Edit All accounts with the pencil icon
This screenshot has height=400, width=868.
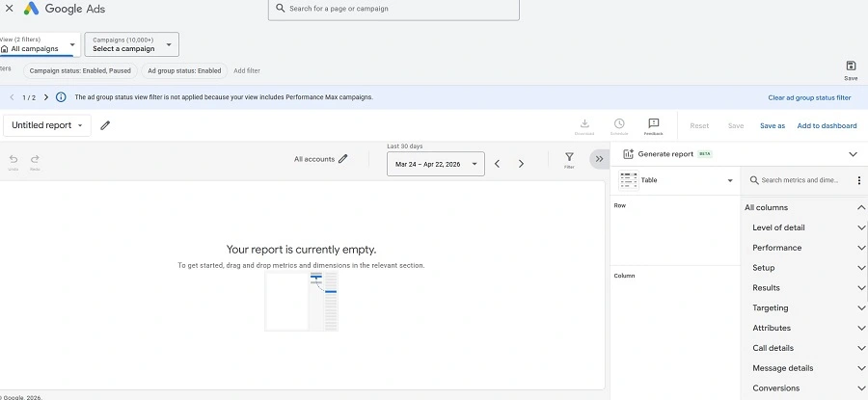click(343, 159)
